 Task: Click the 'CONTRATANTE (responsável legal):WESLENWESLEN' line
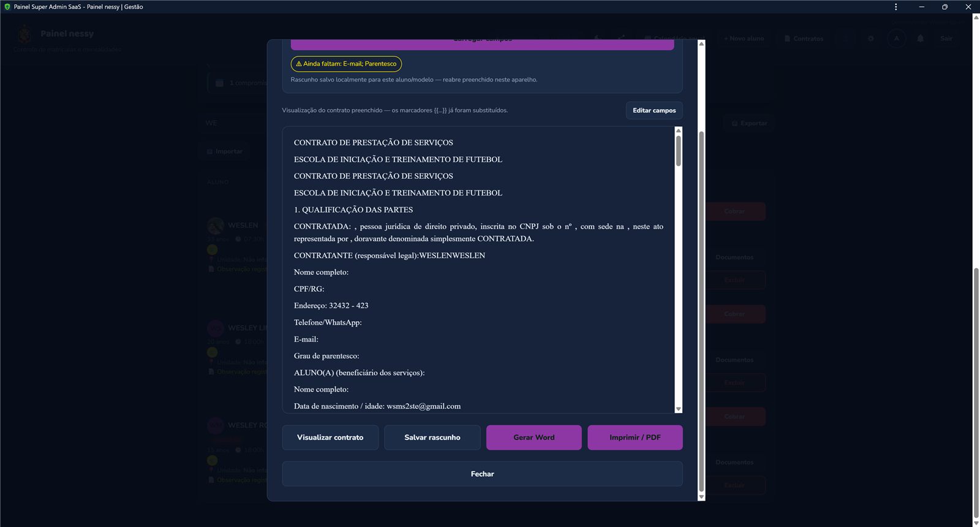click(390, 256)
